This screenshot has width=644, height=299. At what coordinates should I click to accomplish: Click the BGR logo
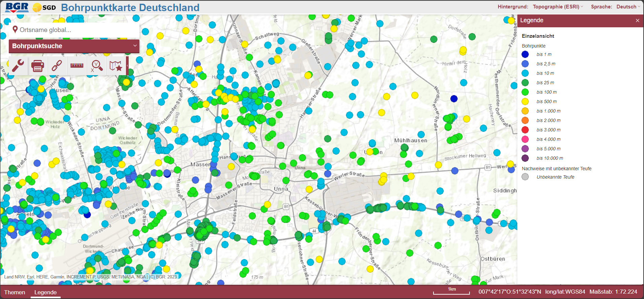pyautogui.click(x=17, y=7)
